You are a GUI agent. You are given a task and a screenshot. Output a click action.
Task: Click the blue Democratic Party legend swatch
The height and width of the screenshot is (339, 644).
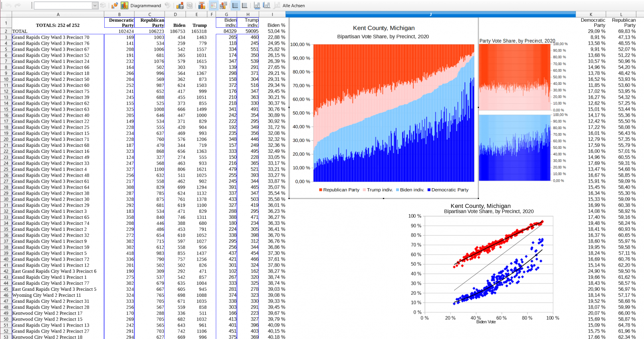pyautogui.click(x=429, y=190)
